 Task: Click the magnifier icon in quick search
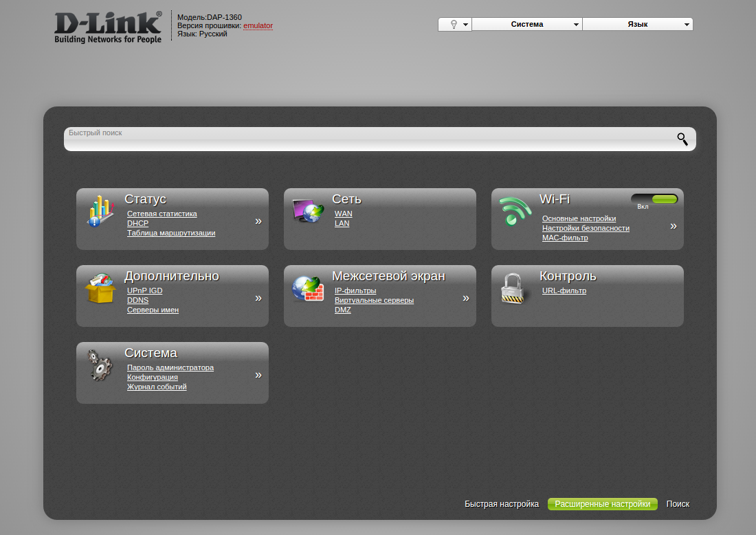(682, 139)
